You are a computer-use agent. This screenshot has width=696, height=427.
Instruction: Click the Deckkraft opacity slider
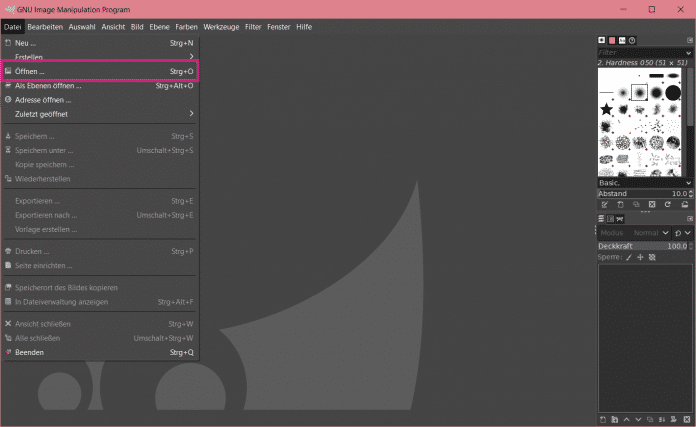[640, 245]
